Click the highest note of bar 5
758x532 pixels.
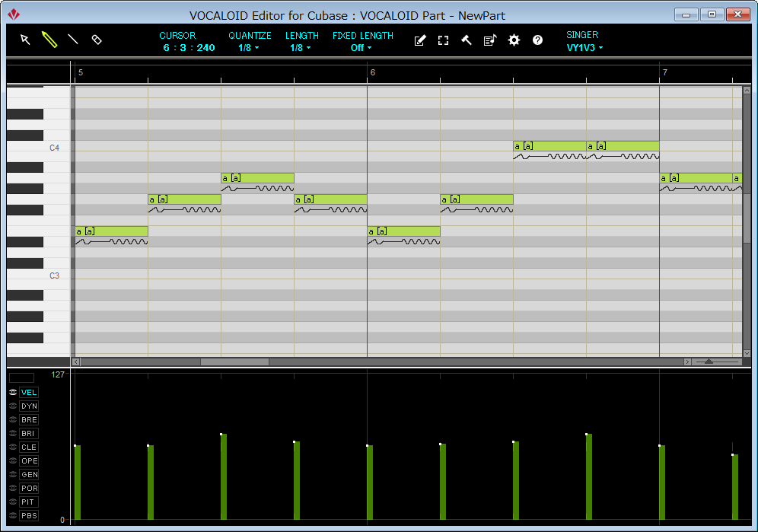(x=258, y=178)
